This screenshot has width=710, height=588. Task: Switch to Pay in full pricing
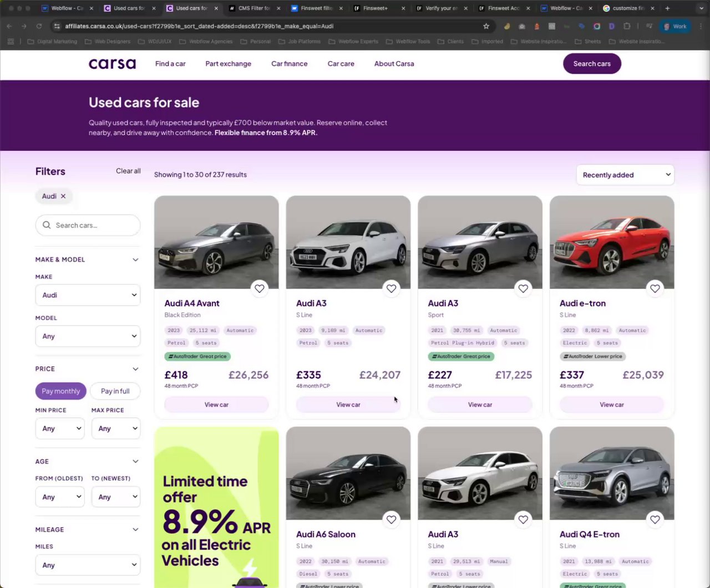(115, 391)
